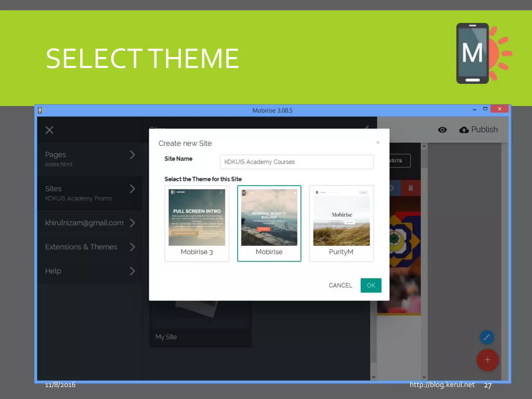Expand the khirulnizam@gmail.com account chevron
This screenshot has height=399, width=532.
coord(132,223)
